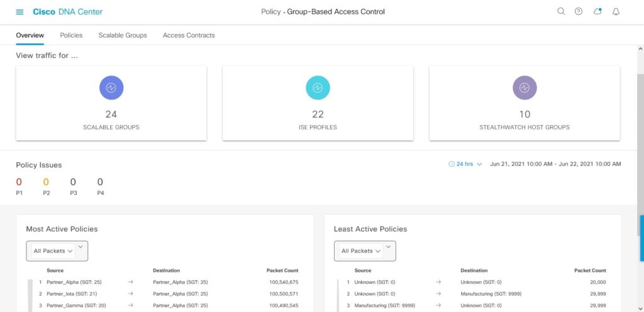Click the P2 policy issues count
The height and width of the screenshot is (312, 644).
46,182
